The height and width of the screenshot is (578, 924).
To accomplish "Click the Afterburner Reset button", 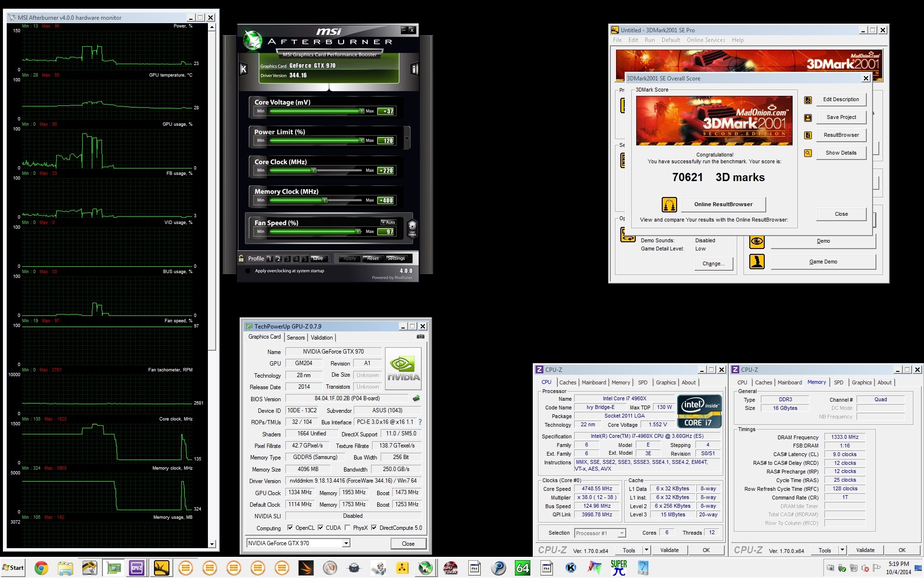I will click(372, 259).
